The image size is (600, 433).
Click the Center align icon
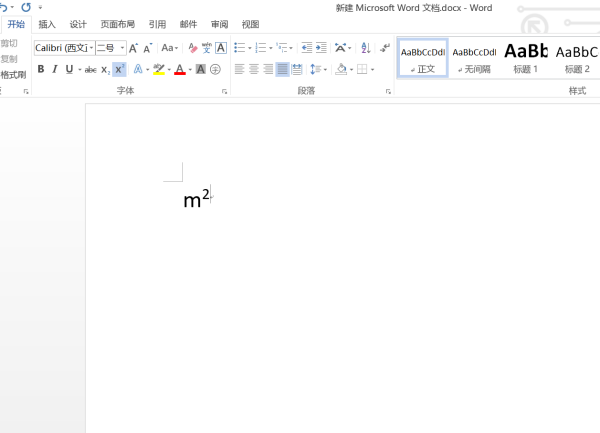point(254,69)
